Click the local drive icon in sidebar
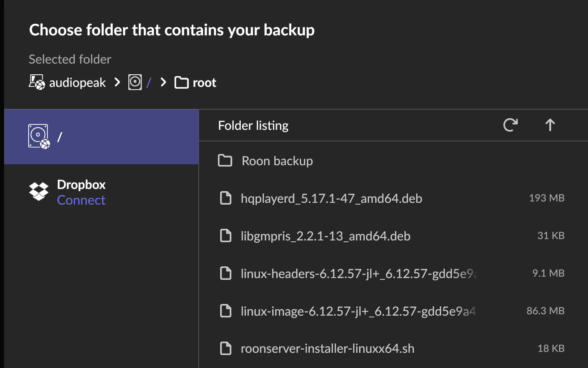Image resolution: width=588 pixels, height=368 pixels. pos(38,137)
